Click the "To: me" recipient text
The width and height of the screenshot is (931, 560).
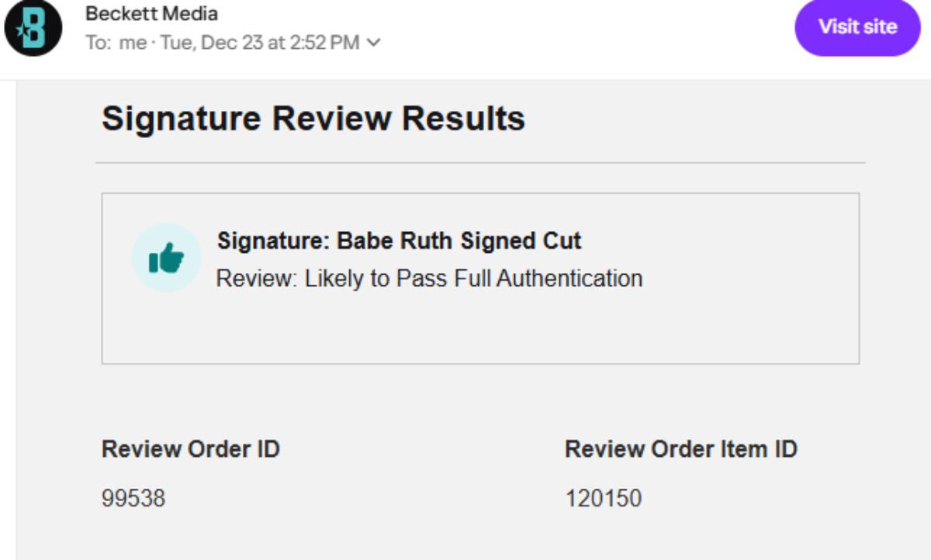click(x=116, y=43)
